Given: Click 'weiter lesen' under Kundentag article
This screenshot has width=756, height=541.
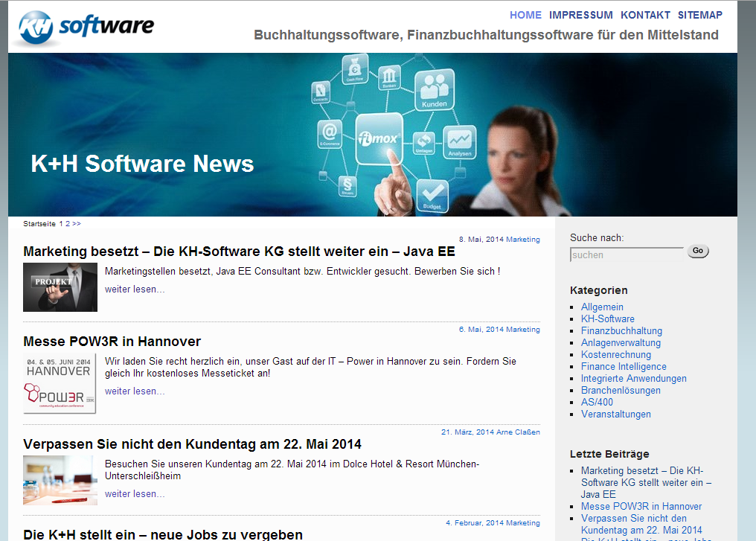Looking at the screenshot, I should pos(135,494).
